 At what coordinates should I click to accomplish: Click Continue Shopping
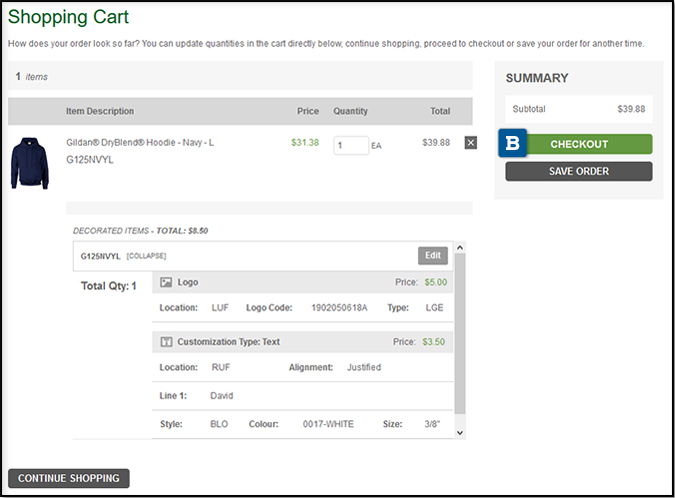[68, 478]
